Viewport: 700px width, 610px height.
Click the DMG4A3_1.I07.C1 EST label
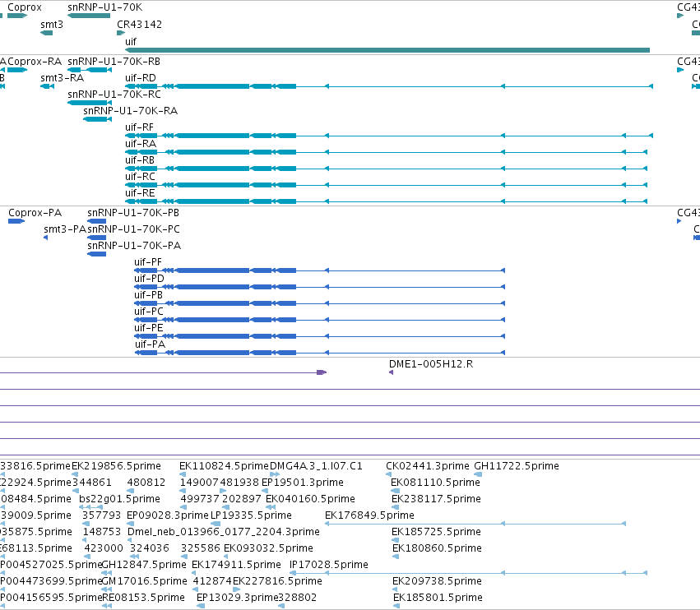click(316, 466)
